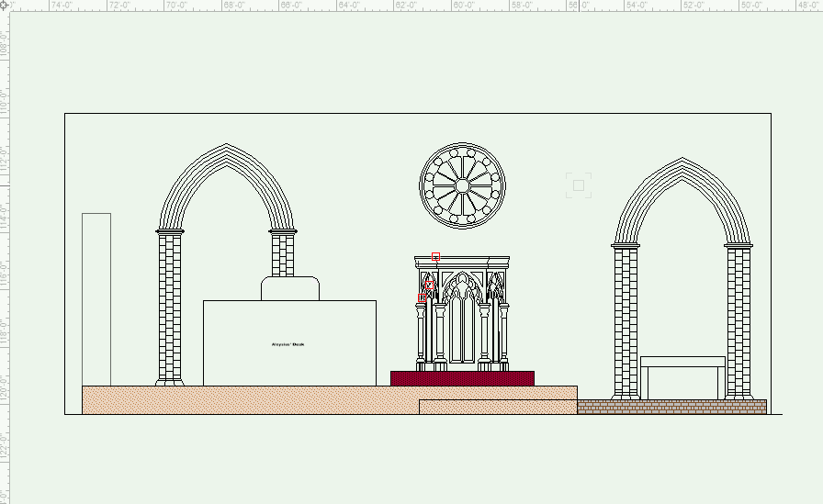Click the 50'-0" mark on the top ruler
Screen dimensions: 823x504
pos(751,5)
